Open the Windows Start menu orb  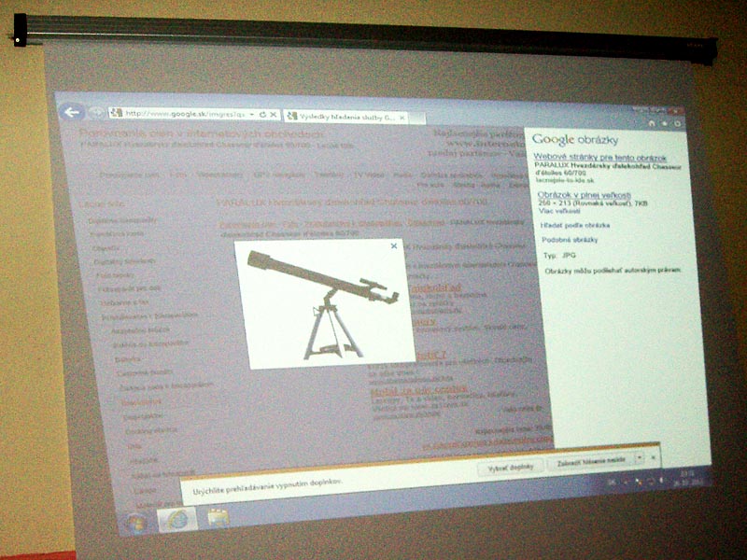tap(136, 522)
